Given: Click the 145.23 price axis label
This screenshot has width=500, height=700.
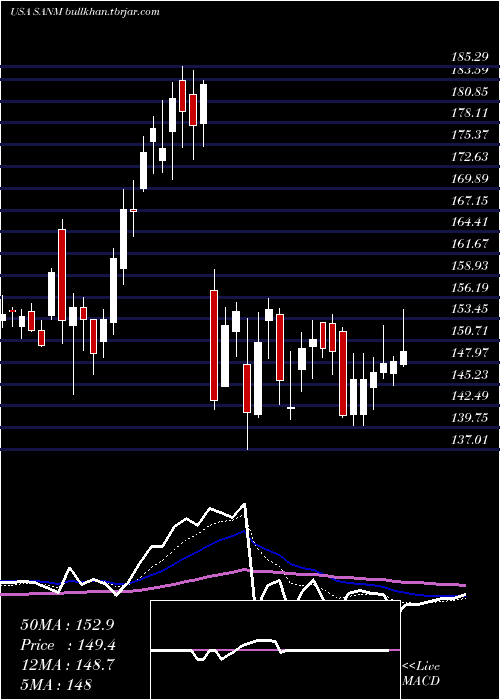Looking at the screenshot, I should (470, 375).
